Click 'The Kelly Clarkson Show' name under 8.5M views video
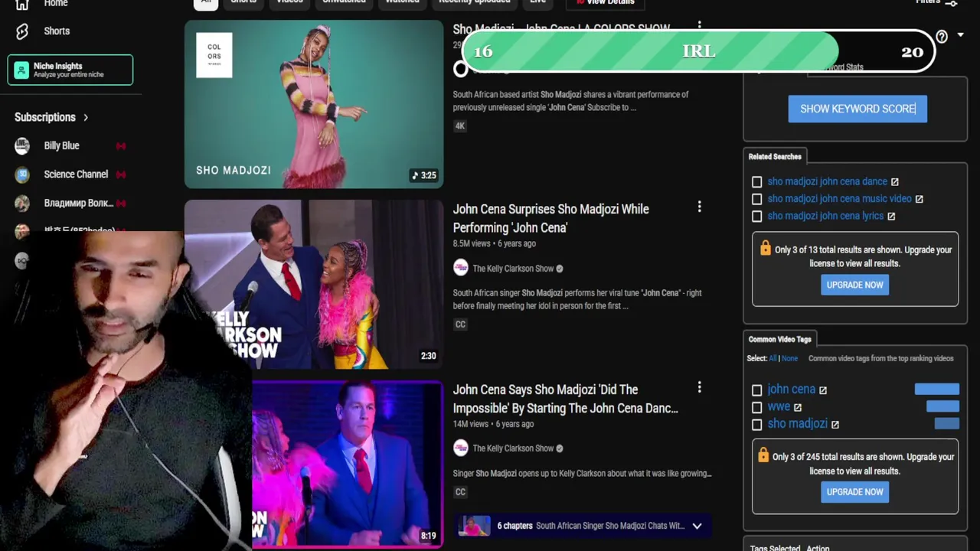 tap(513, 268)
